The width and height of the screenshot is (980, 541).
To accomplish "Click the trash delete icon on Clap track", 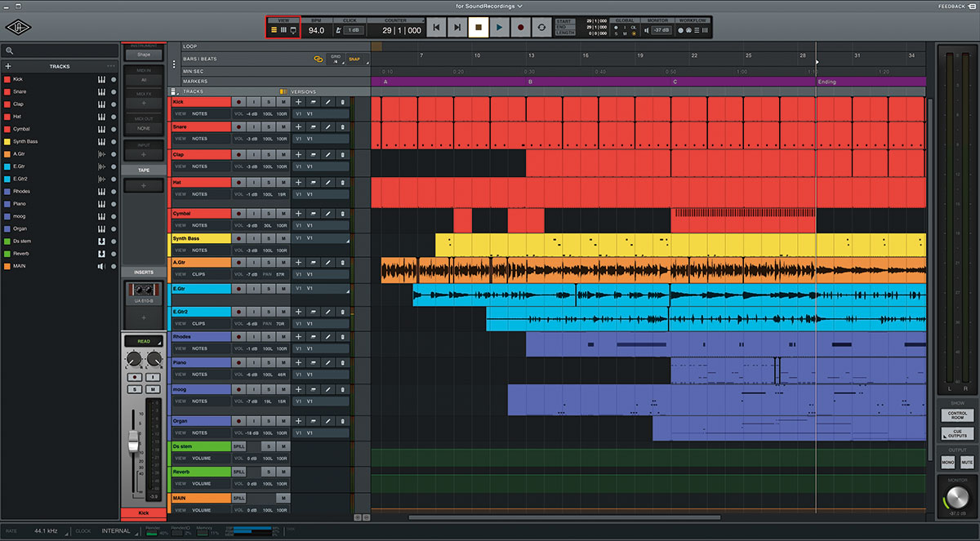I will (342, 154).
